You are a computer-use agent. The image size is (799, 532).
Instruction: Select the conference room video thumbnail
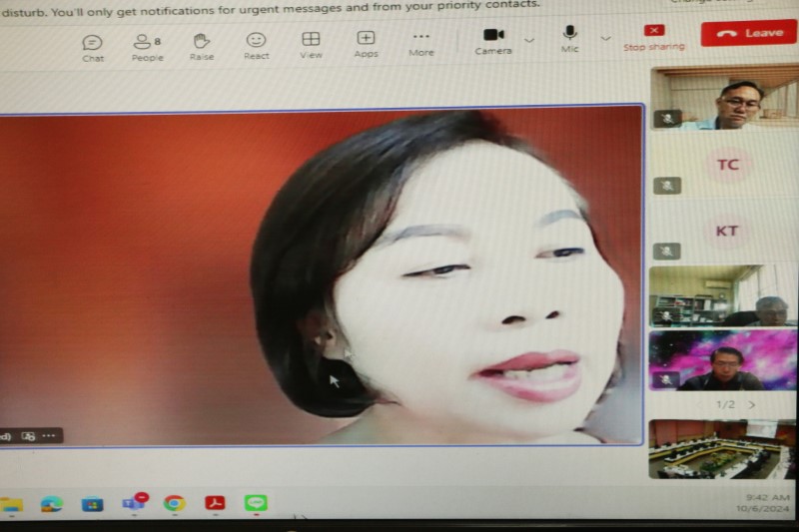[x=722, y=449]
